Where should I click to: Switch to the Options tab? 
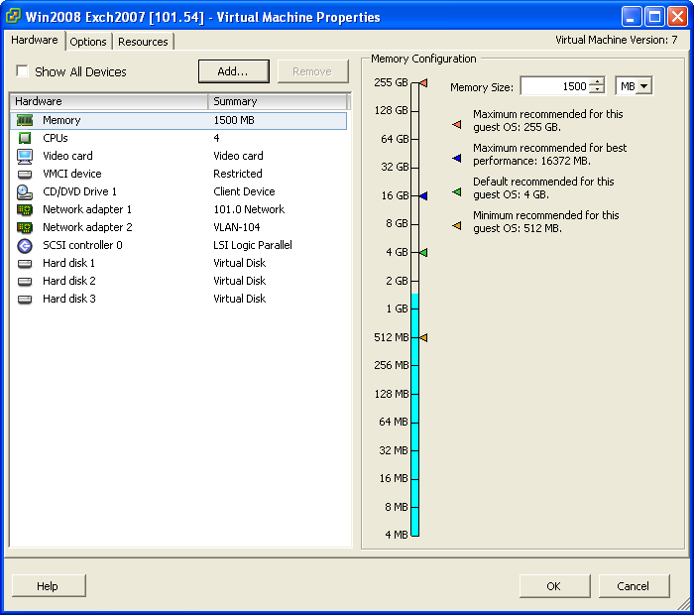88,42
